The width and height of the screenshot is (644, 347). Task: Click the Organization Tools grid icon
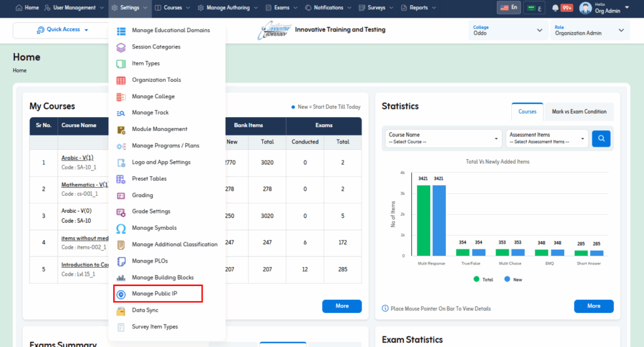121,80
